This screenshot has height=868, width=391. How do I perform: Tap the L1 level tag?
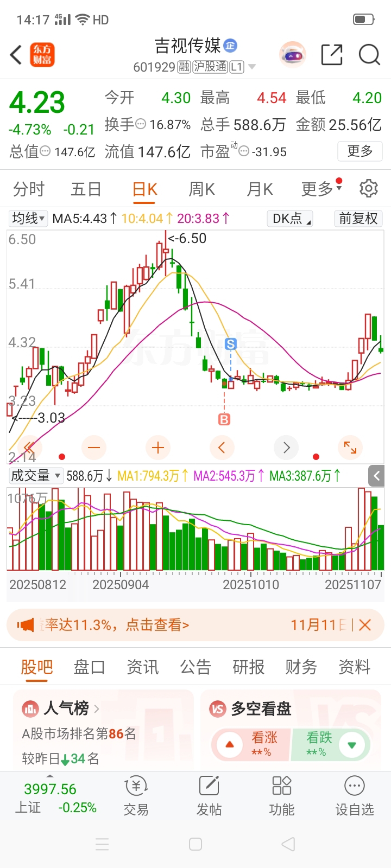(237, 67)
